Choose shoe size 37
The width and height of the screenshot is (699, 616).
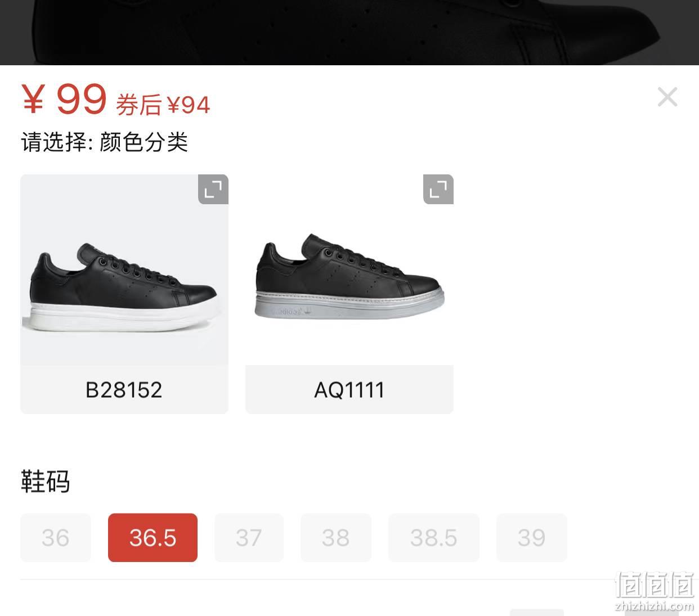249,538
